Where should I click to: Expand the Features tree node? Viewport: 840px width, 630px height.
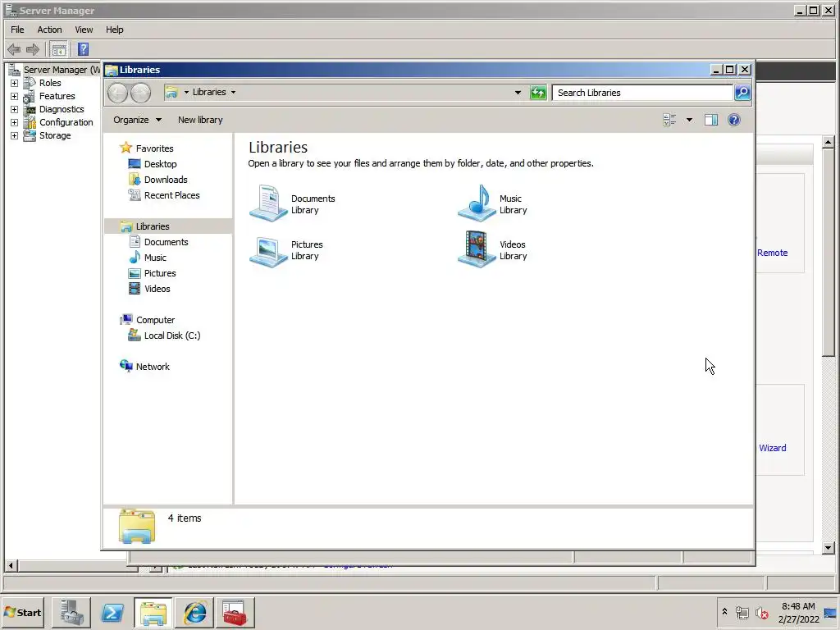click(x=15, y=97)
